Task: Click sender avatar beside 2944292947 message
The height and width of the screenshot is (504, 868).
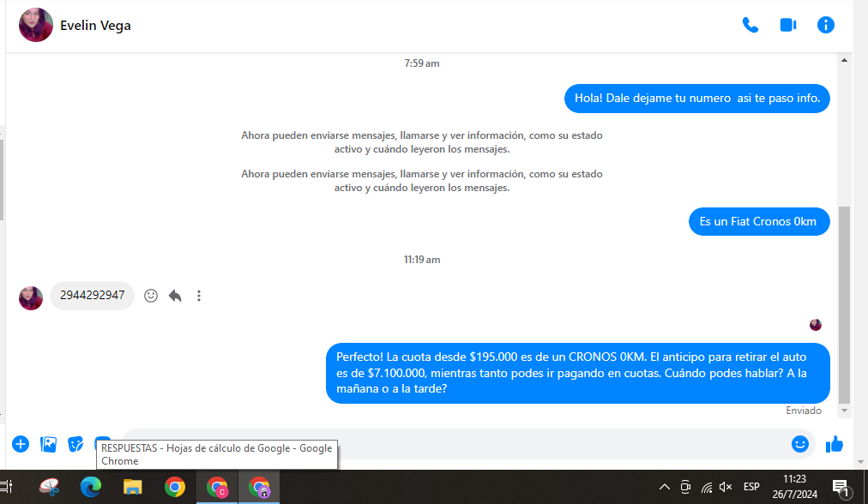Action: 30,298
